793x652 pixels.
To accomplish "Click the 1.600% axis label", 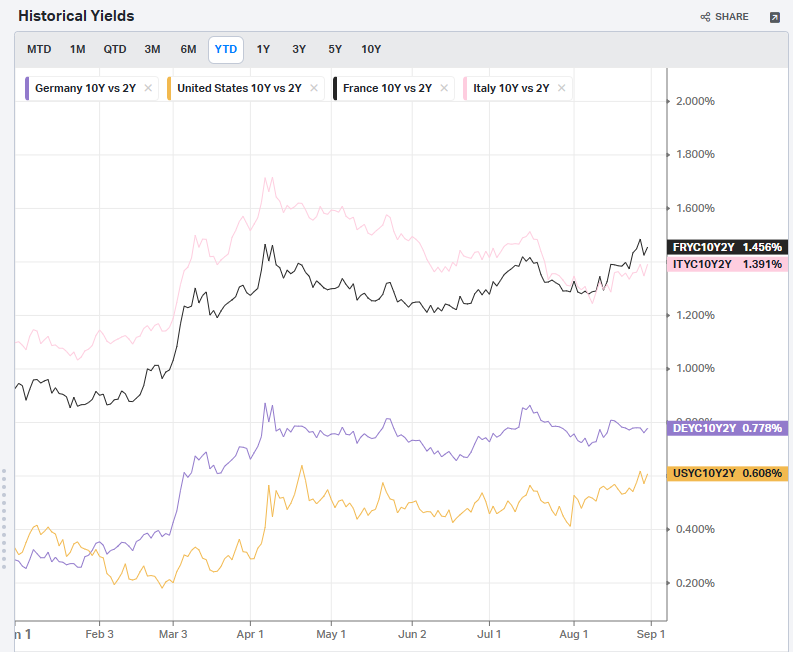I will click(695, 208).
